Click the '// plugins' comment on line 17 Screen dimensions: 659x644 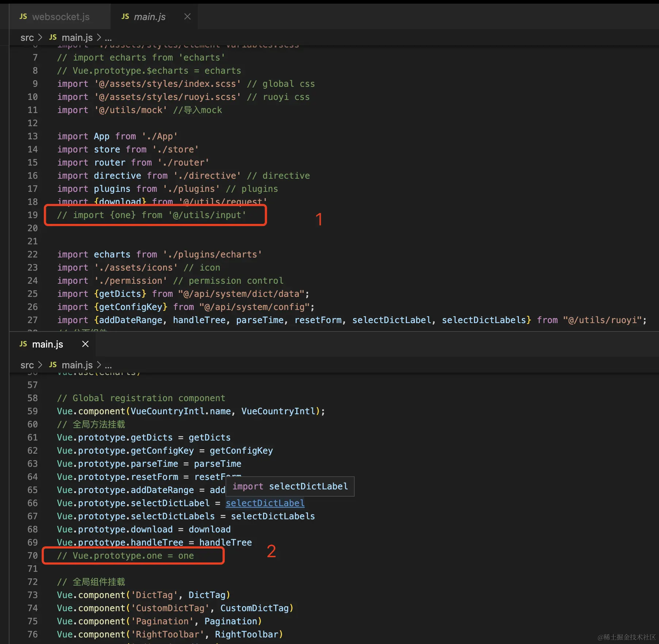pos(252,189)
